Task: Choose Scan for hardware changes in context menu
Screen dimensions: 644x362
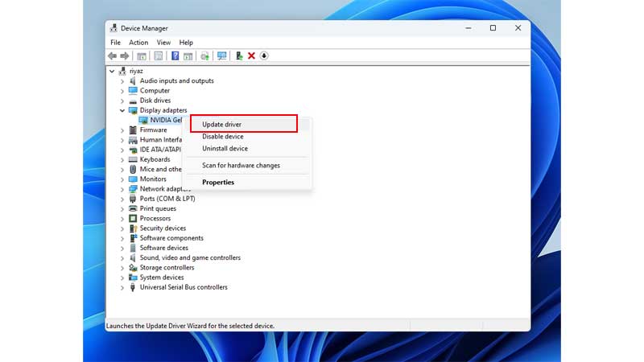Action: 246,166
